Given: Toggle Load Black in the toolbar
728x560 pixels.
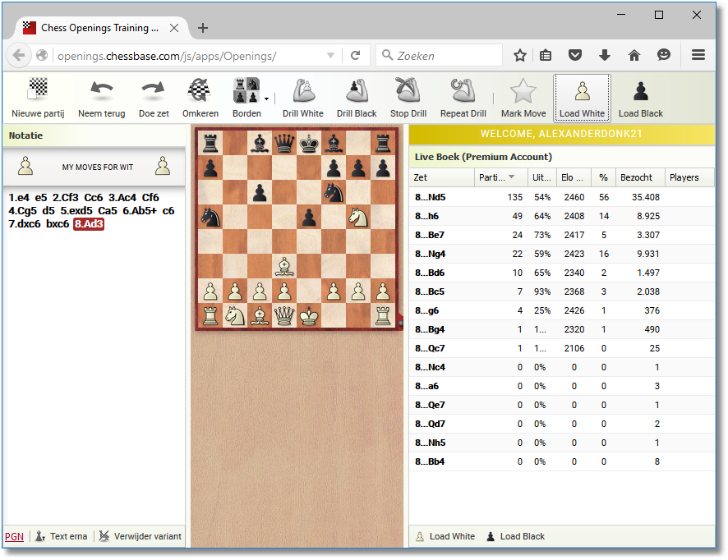Looking at the screenshot, I should [640, 98].
